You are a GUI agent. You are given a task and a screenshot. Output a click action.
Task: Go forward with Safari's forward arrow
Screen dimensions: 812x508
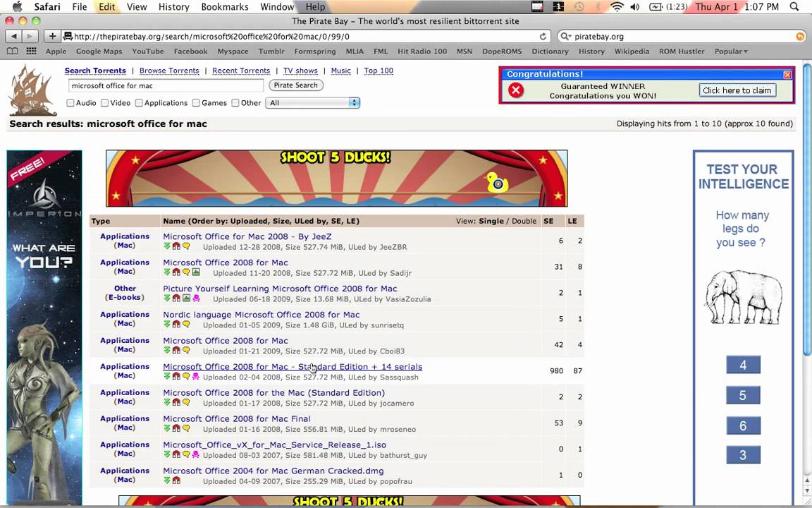point(30,36)
